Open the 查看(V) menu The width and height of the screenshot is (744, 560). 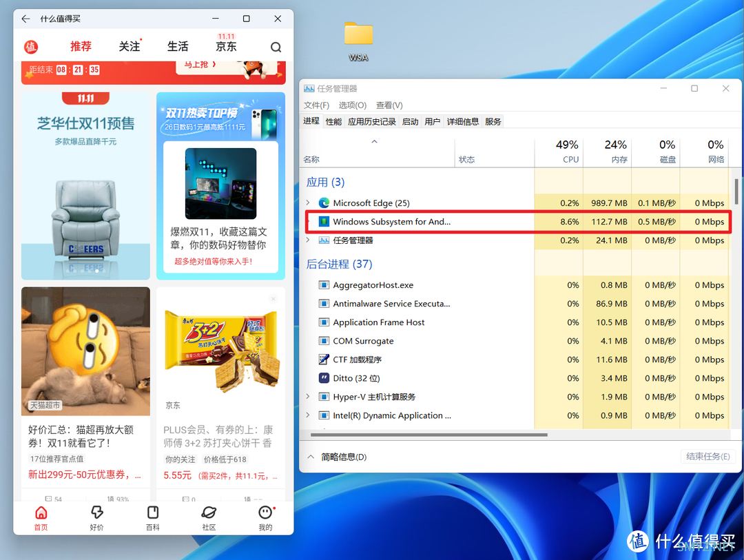389,105
